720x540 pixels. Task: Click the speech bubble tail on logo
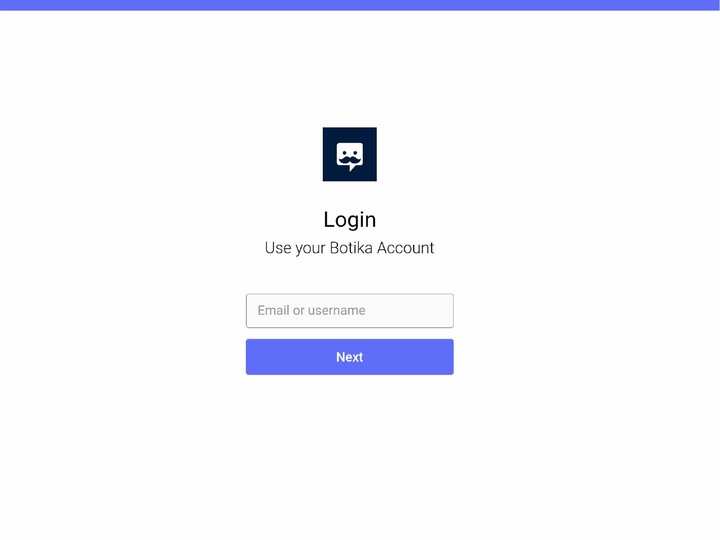tap(352, 168)
